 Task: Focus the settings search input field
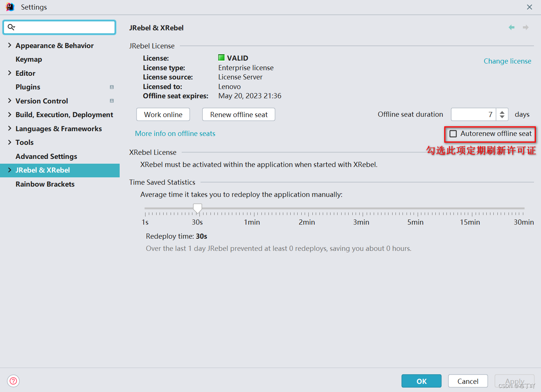[59, 27]
